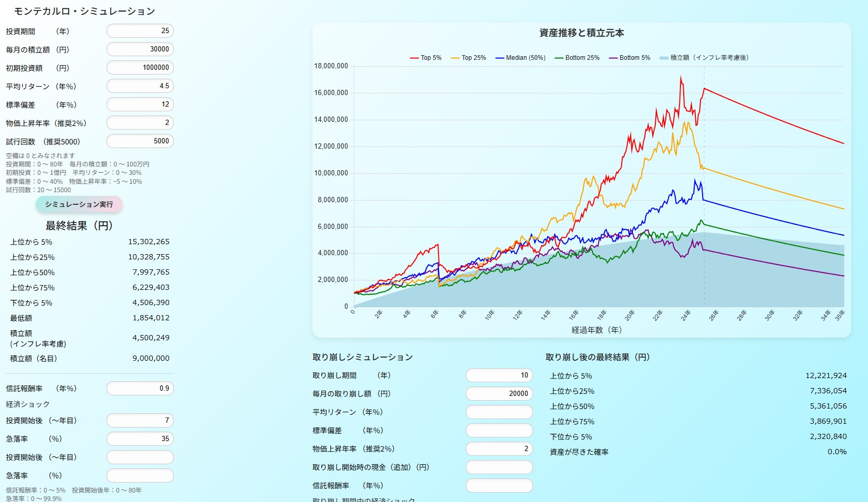This screenshot has width=868, height=502.
Task: Click the 取り崩し開始時の現金 input field
Action: [499, 467]
